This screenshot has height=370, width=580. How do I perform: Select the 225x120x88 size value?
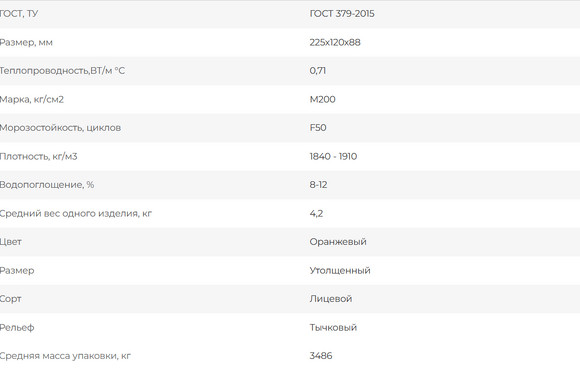click(335, 42)
